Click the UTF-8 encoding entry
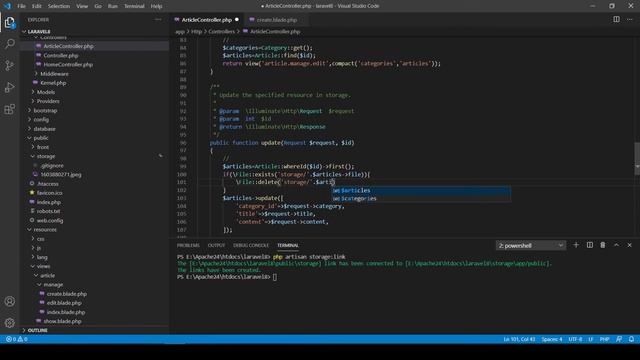Screen dimensions: 640x360 coord(575,339)
